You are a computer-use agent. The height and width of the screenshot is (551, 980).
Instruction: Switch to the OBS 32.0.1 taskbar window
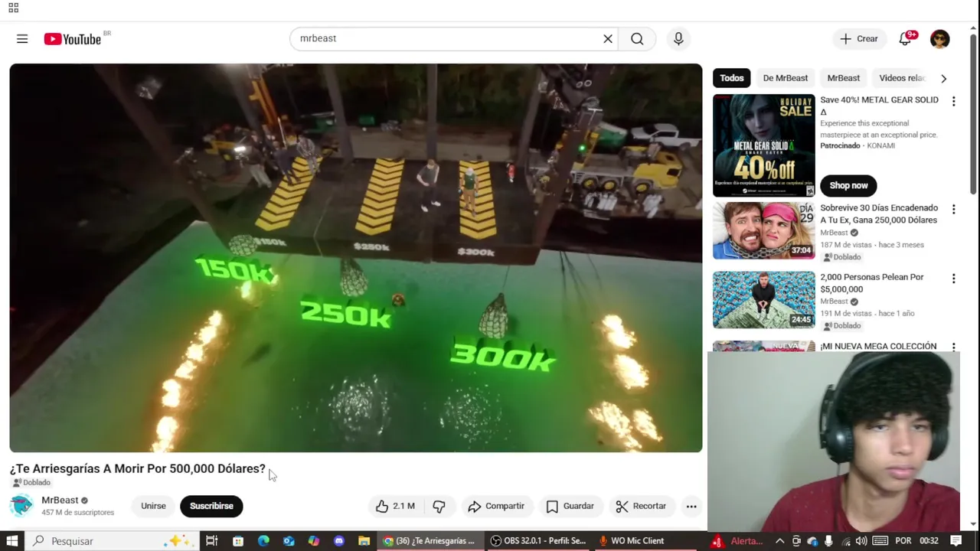tap(538, 541)
